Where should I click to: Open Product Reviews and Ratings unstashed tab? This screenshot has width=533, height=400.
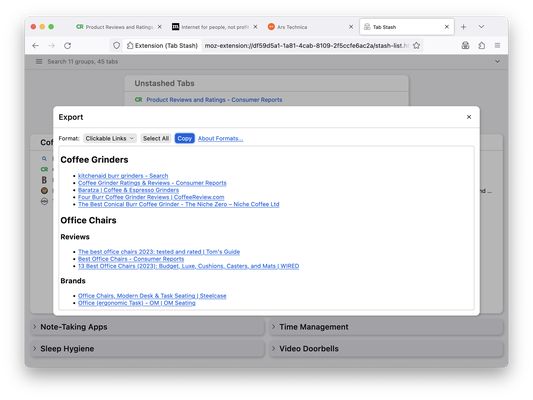coord(214,100)
